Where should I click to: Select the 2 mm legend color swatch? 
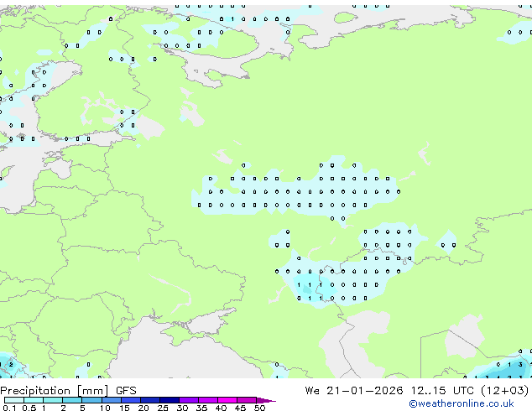click(x=72, y=400)
